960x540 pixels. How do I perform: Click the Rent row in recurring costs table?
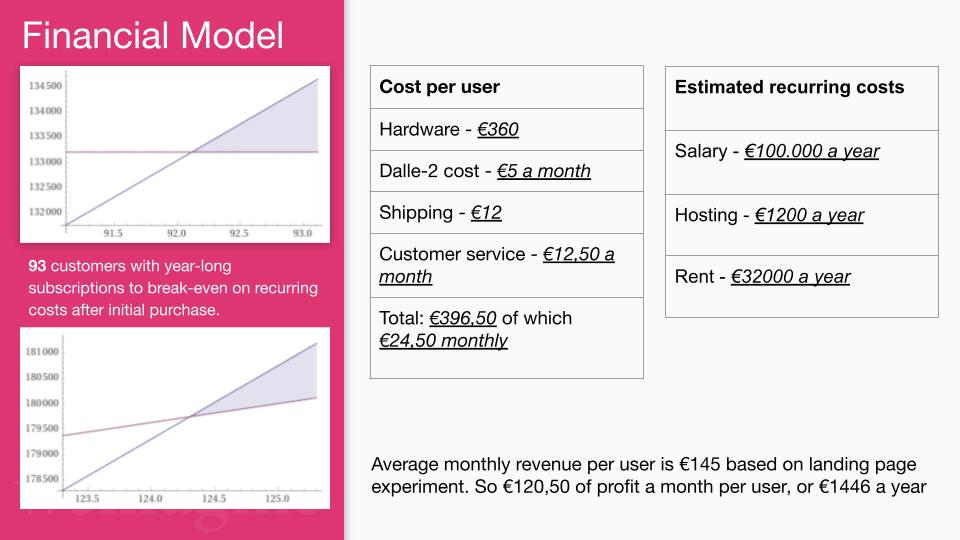(801, 287)
